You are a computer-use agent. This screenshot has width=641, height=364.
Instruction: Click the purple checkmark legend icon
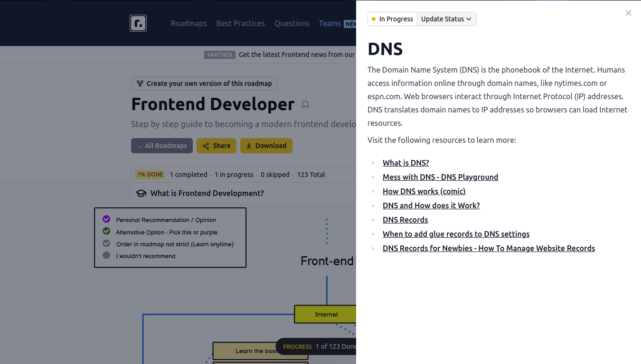[106, 219]
